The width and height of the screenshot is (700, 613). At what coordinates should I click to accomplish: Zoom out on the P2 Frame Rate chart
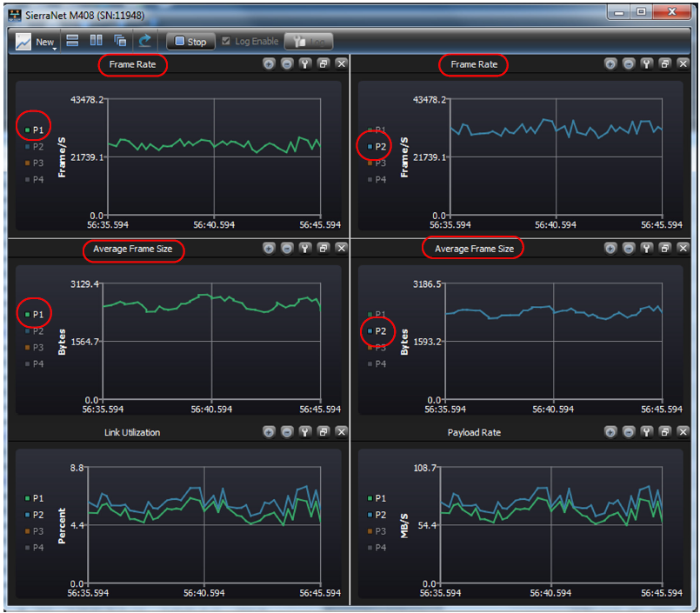click(629, 63)
